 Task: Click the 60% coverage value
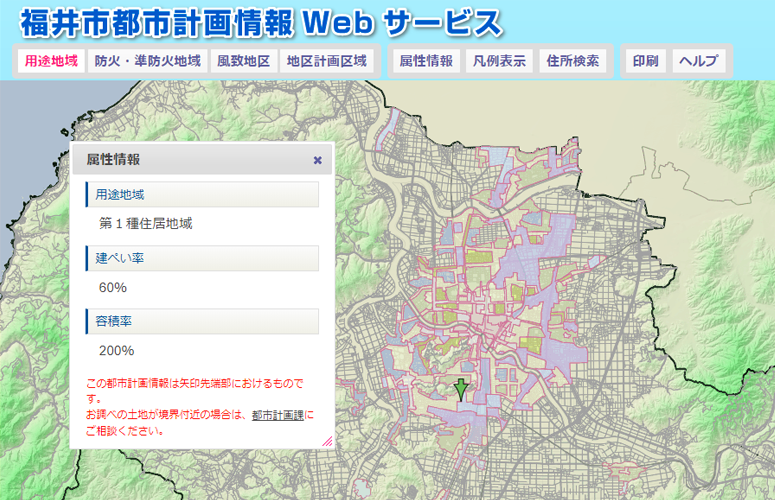click(x=113, y=288)
